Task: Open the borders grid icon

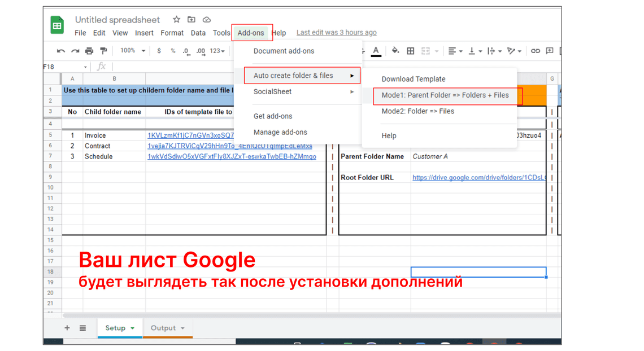Action: click(x=411, y=51)
